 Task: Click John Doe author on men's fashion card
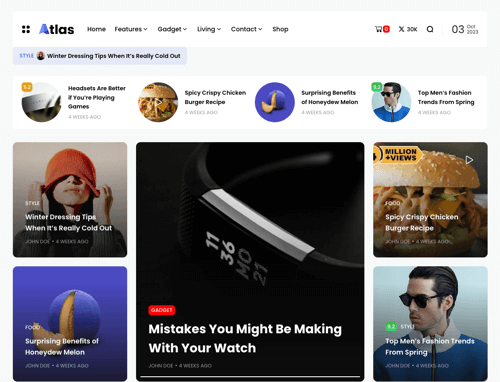click(398, 366)
